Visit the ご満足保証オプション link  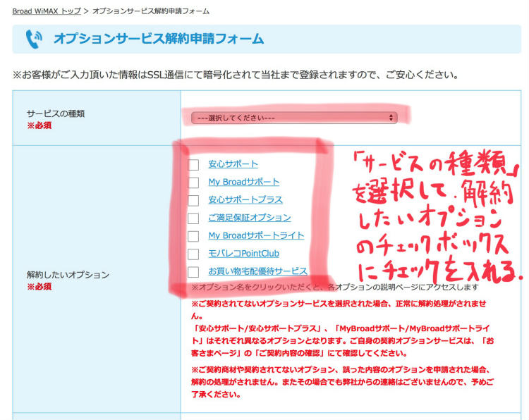click(249, 218)
